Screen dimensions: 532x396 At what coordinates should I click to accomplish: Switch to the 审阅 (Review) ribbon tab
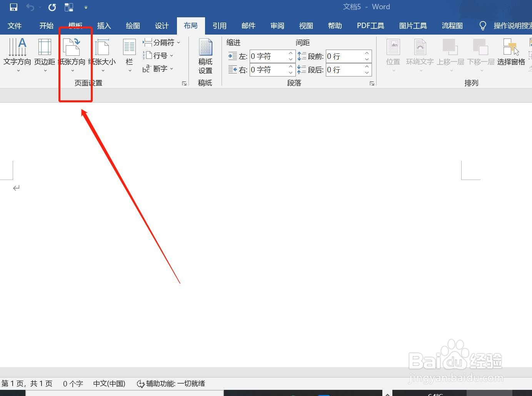tap(277, 25)
